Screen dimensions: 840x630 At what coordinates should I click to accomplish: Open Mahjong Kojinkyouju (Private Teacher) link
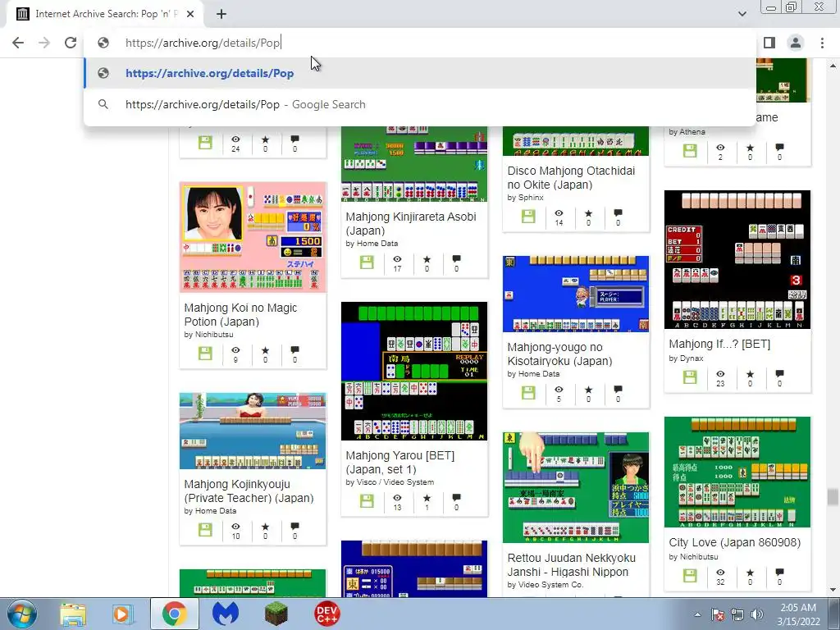click(249, 491)
